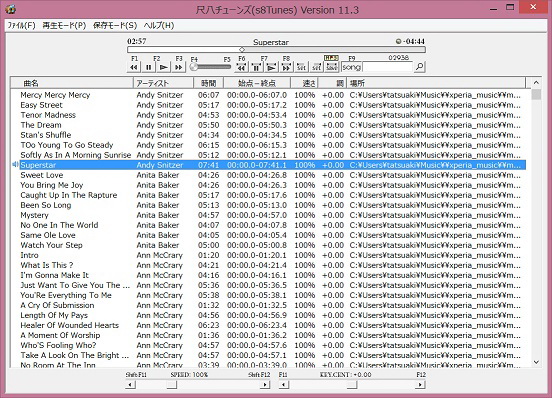This screenshot has height=398, width=552.
Task: Select the highlighted 'Superstar' row
Action: tap(273, 165)
